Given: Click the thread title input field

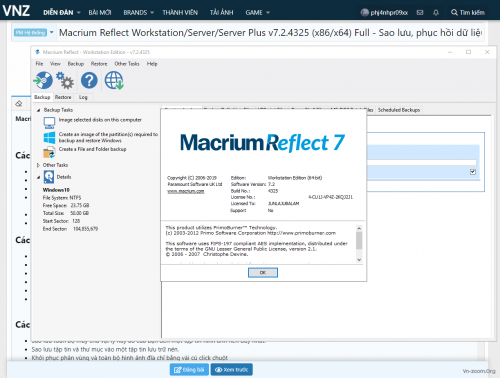Looking at the screenshot, I should coord(270,33).
